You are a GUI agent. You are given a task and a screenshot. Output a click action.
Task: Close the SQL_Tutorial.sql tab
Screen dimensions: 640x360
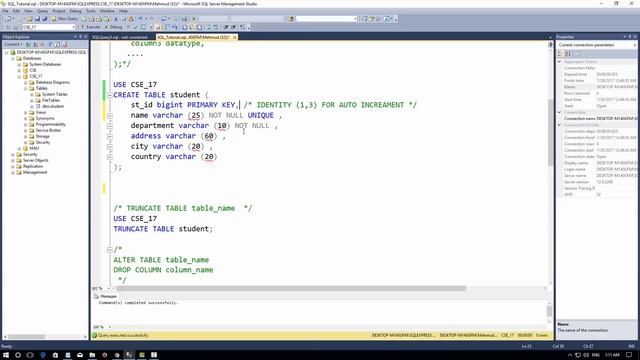tap(234, 37)
